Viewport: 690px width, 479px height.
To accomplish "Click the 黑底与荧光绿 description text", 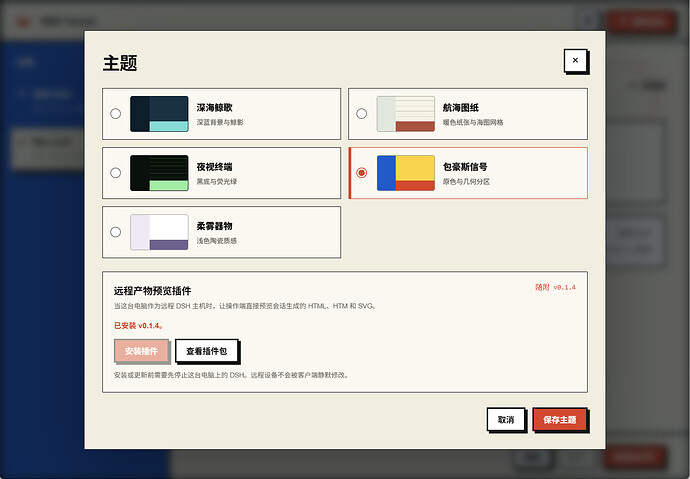I will tap(217, 181).
